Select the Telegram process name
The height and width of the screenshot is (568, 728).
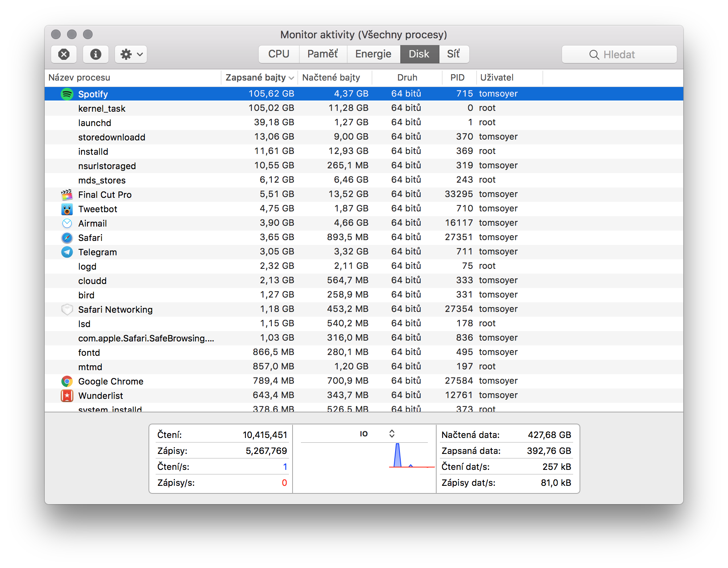point(98,252)
